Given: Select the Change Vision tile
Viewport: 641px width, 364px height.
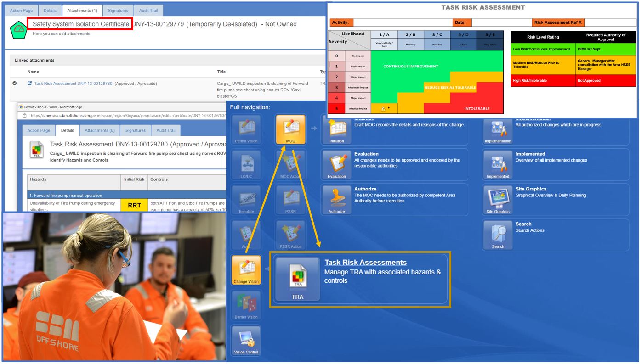Looking at the screenshot, I should coord(246,270).
